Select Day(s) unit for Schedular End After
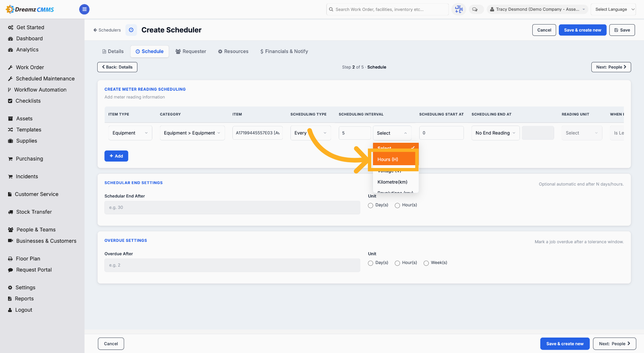The height and width of the screenshot is (353, 644). (x=370, y=205)
